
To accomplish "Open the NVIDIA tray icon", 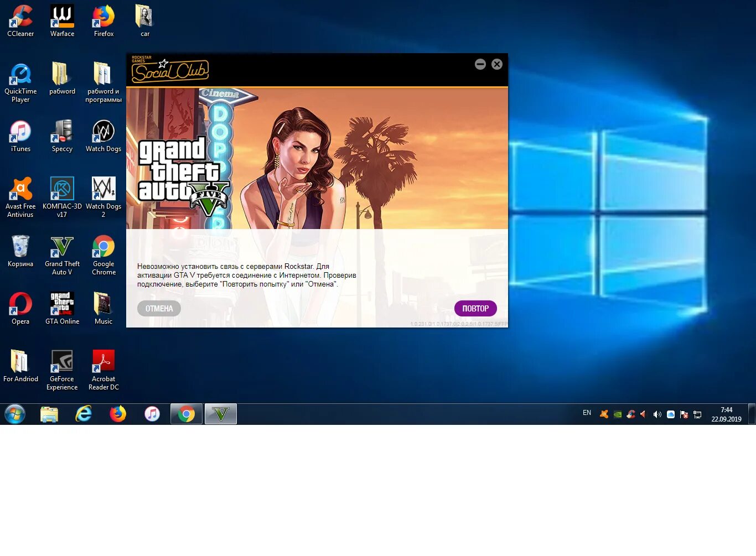I will click(x=618, y=414).
